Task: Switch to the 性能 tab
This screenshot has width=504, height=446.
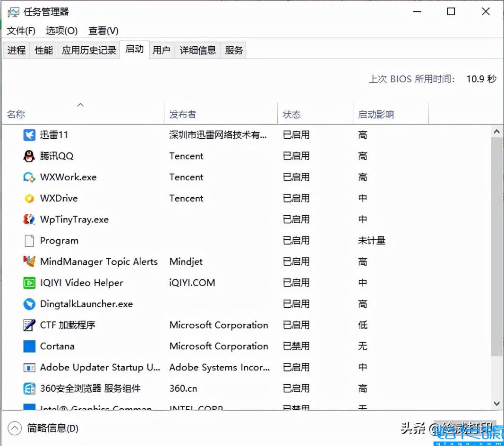Action: tap(43, 50)
